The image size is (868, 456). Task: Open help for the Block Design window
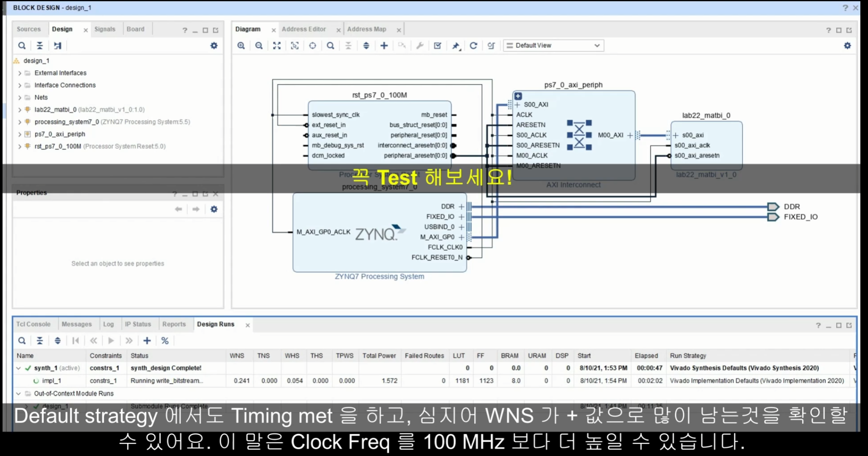point(845,8)
